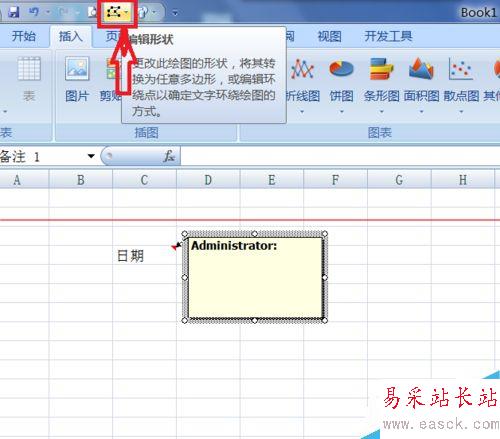The height and width of the screenshot is (439, 500).
Task: Expand the 条形图 dropdown arrow
Action: [382, 112]
